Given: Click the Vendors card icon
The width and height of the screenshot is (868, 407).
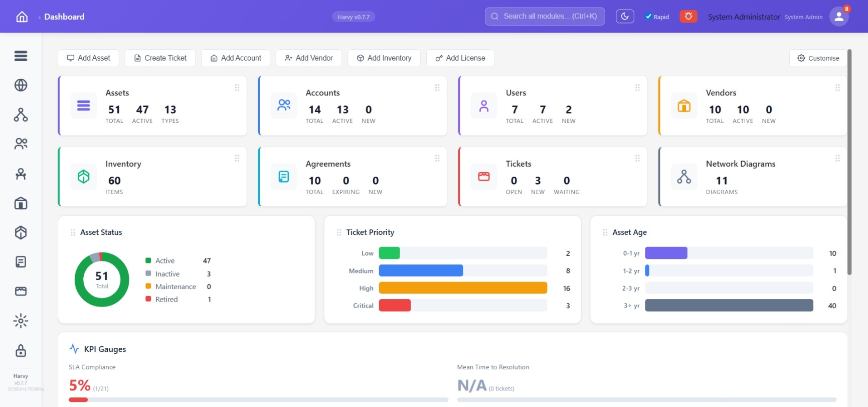Looking at the screenshot, I should (x=684, y=106).
